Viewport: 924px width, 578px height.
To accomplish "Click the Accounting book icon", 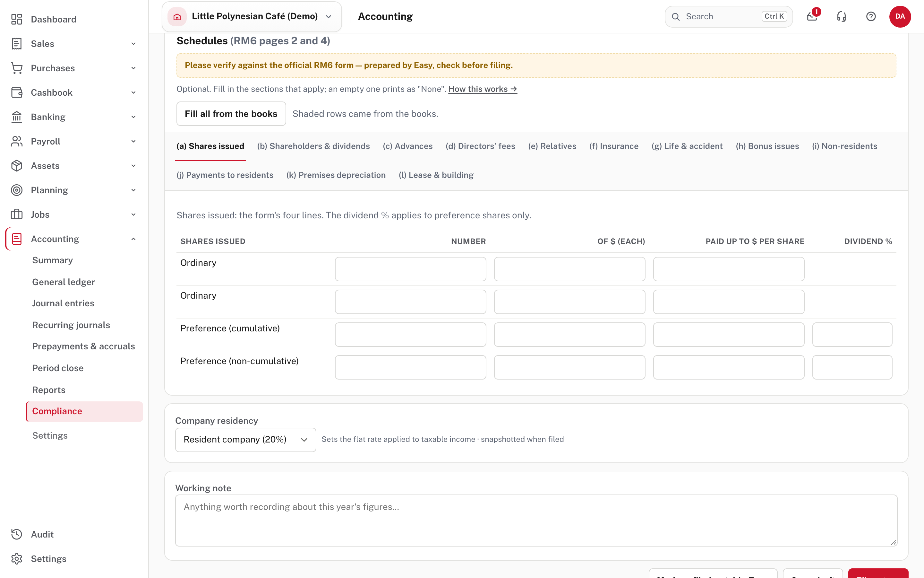I will pos(16,239).
